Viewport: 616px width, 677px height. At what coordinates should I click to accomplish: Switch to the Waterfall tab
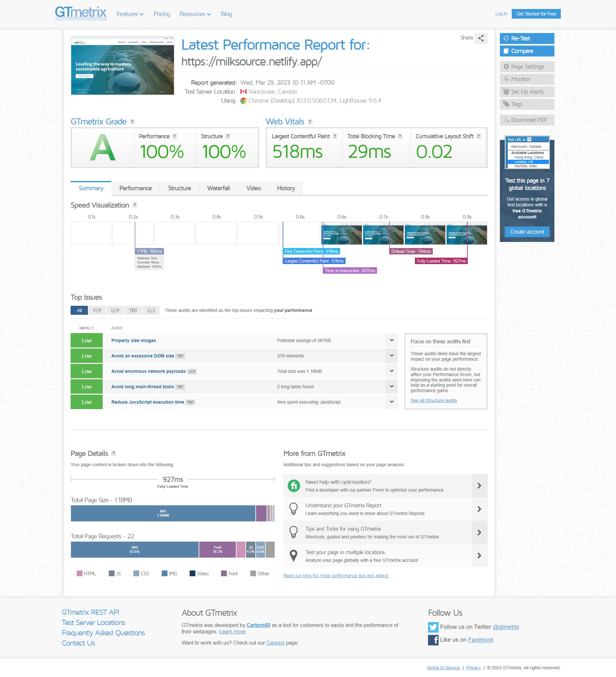[x=218, y=188]
